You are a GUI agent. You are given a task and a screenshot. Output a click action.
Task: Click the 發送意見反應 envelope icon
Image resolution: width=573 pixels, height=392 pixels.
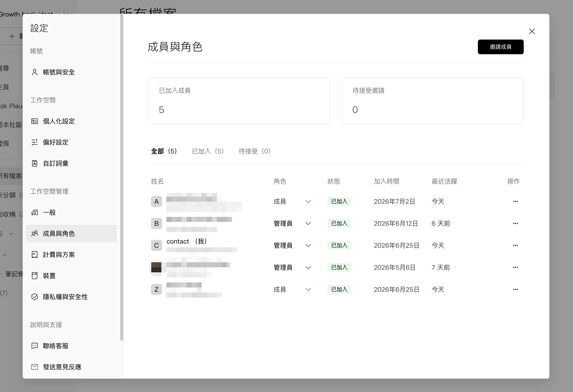pyautogui.click(x=35, y=367)
